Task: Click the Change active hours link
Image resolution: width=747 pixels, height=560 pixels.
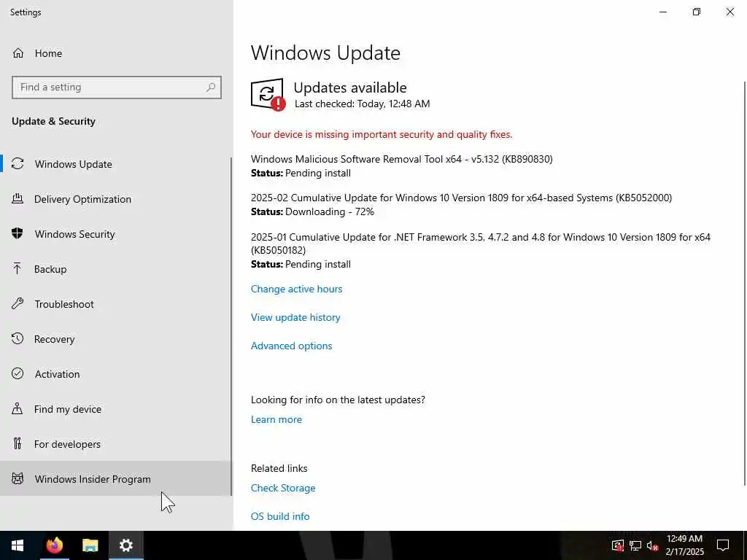Action: click(x=296, y=289)
